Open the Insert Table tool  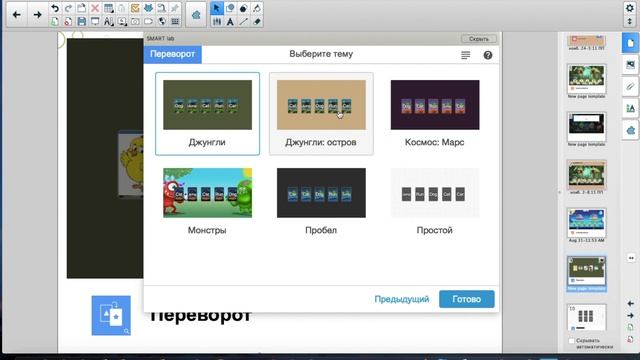108,8
